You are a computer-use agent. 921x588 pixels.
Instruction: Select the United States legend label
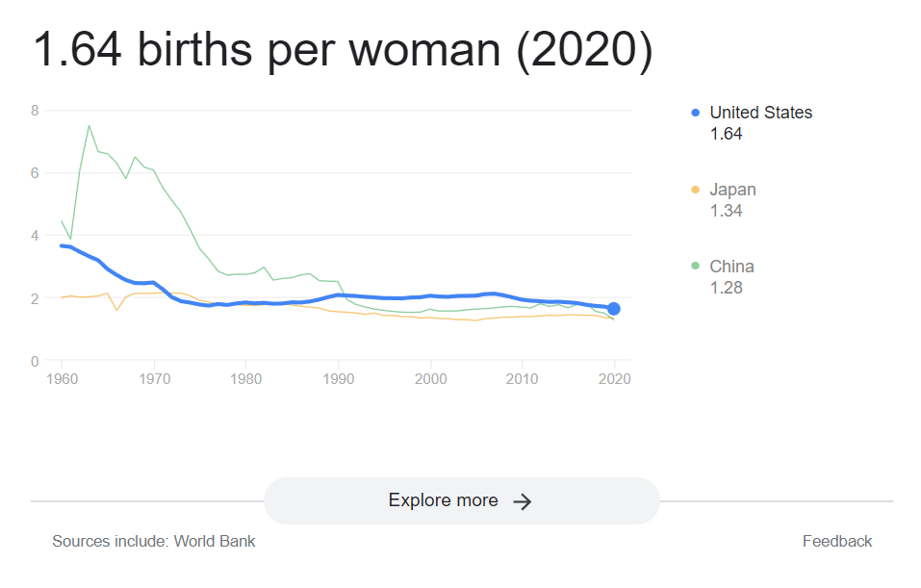760,113
